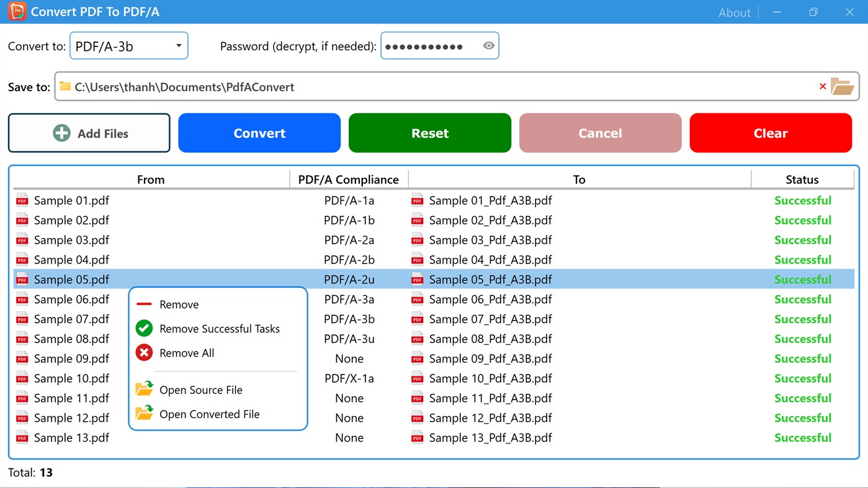This screenshot has height=488, width=868.
Task: Click the red minus Remove icon in context menu
Action: [x=143, y=304]
